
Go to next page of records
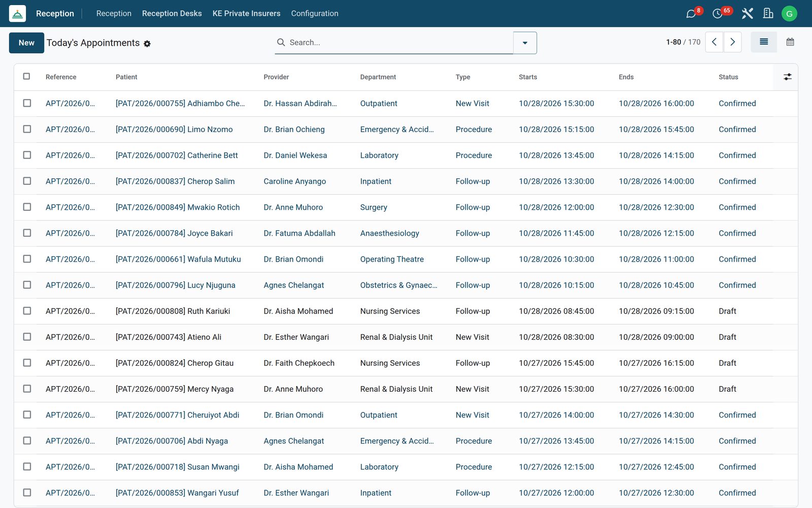click(x=732, y=42)
